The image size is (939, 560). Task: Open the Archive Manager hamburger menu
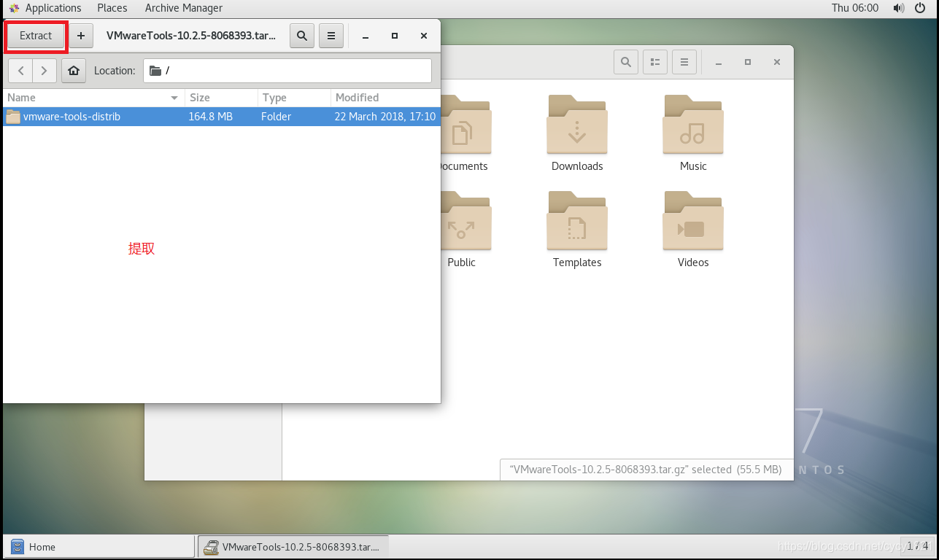click(331, 36)
